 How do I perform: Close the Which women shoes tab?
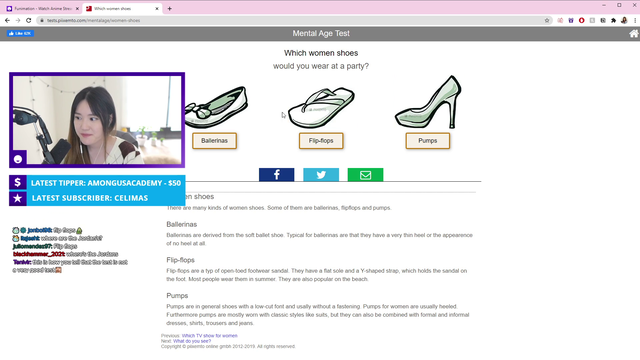point(157,9)
